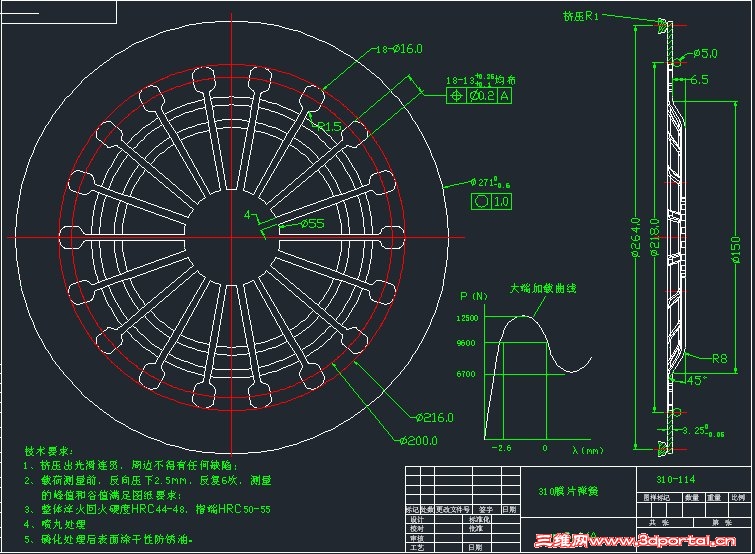Select technical note 2 about 载荷测量前
The image size is (755, 554).
[147, 488]
